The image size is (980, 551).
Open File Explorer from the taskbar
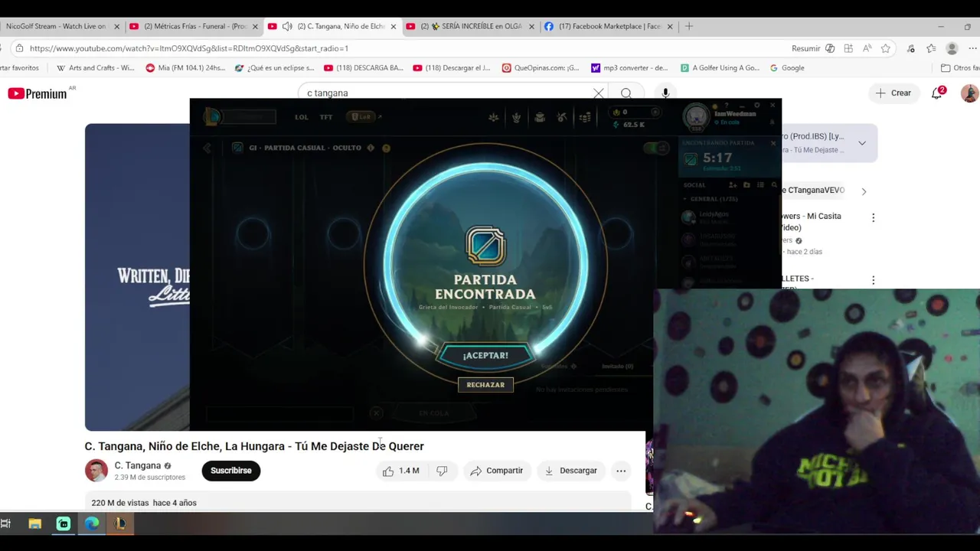point(34,523)
